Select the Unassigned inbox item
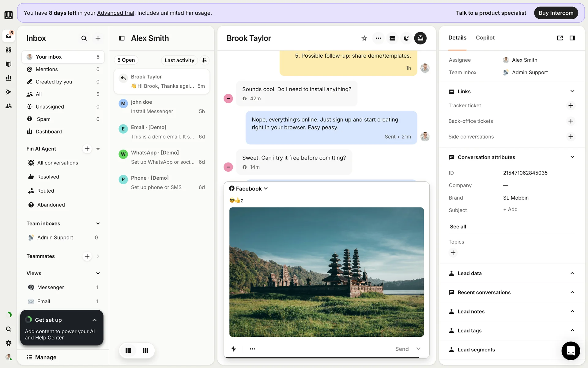Viewport: 588px width, 368px height. 50,107
